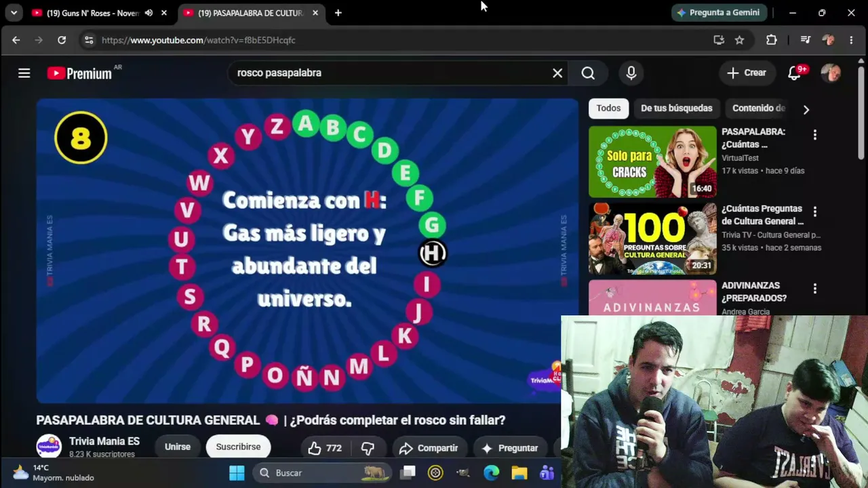Open the Trivia Mania ES channel avatar
The image size is (868, 488).
(x=49, y=447)
